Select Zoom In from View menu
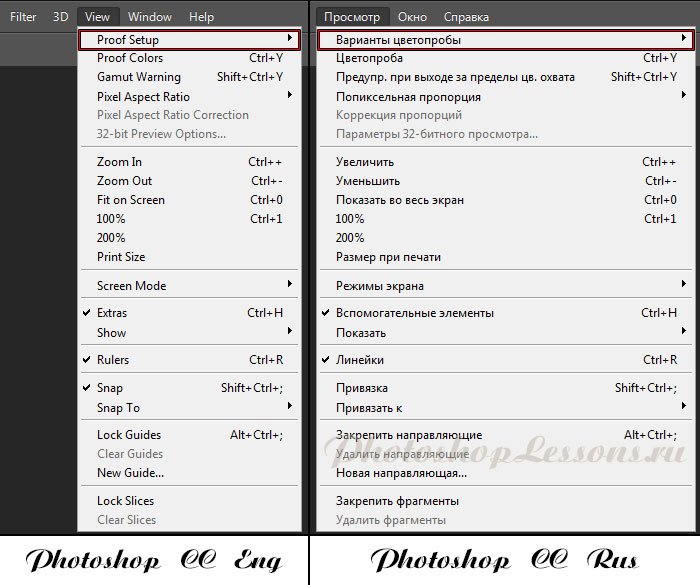This screenshot has width=700, height=585. click(x=119, y=162)
